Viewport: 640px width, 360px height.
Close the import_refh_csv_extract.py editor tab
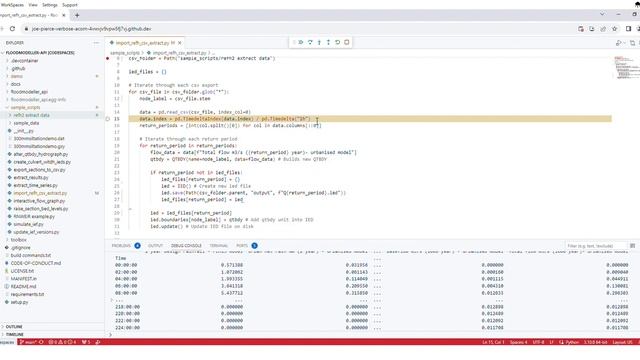[180, 43]
